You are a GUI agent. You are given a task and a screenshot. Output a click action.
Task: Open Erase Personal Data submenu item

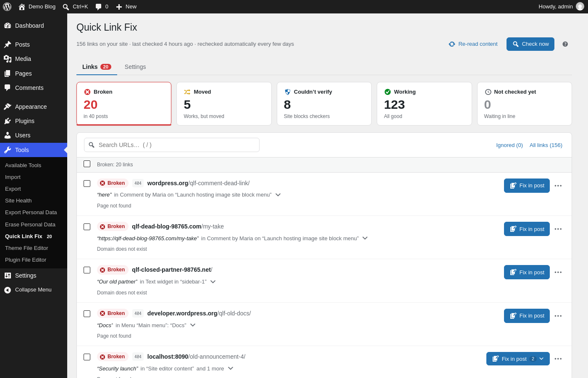pyautogui.click(x=30, y=225)
